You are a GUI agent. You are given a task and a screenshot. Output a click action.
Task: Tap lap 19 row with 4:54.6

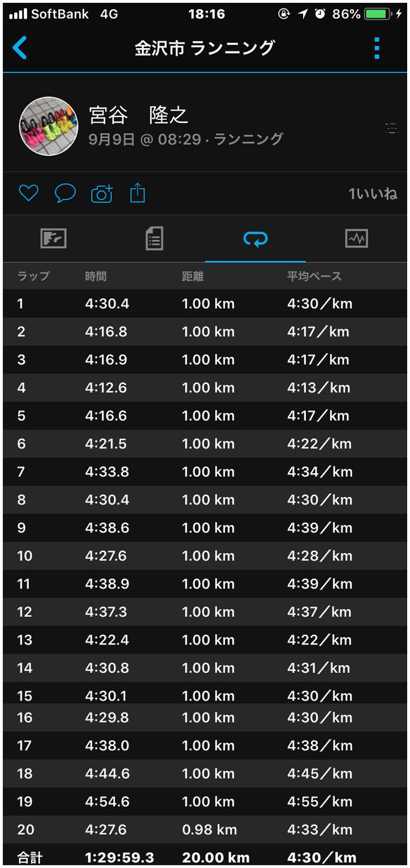[205, 801]
